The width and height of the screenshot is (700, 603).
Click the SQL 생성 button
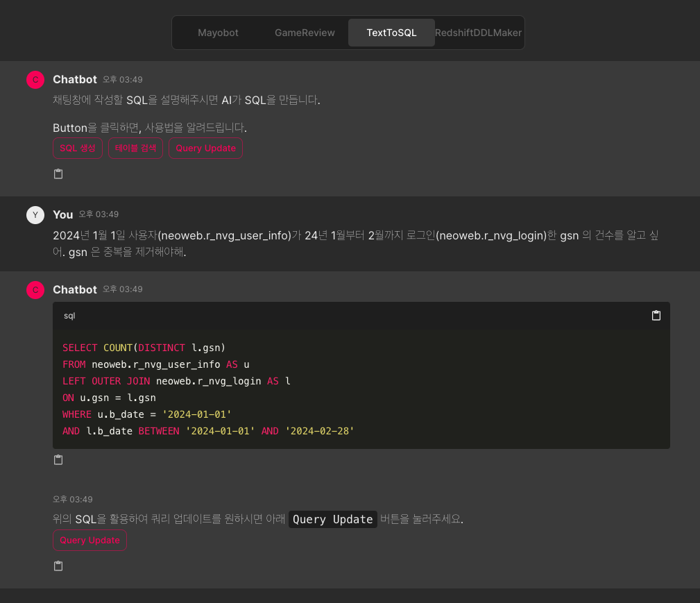pyautogui.click(x=78, y=148)
